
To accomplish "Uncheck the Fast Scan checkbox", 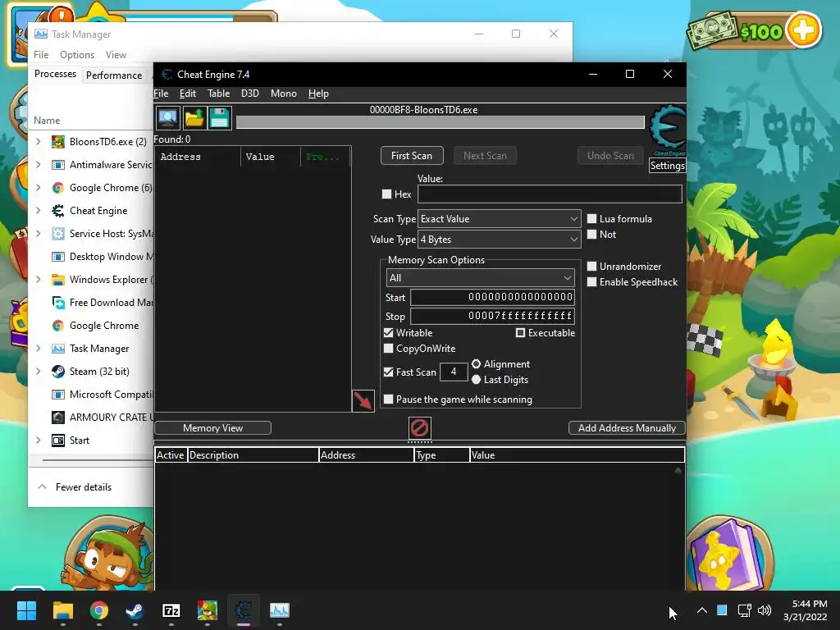I will [389, 372].
